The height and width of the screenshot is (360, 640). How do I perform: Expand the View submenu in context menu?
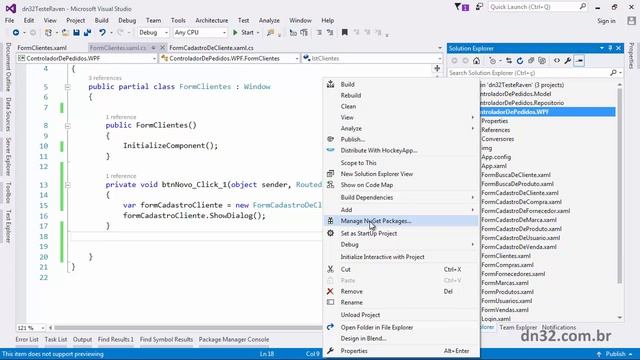tap(401, 118)
